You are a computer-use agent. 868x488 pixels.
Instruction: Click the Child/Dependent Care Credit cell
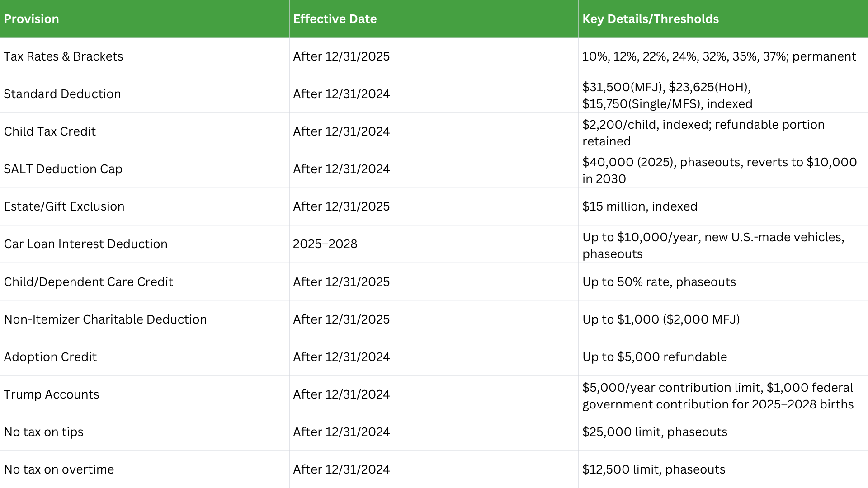tap(145, 282)
